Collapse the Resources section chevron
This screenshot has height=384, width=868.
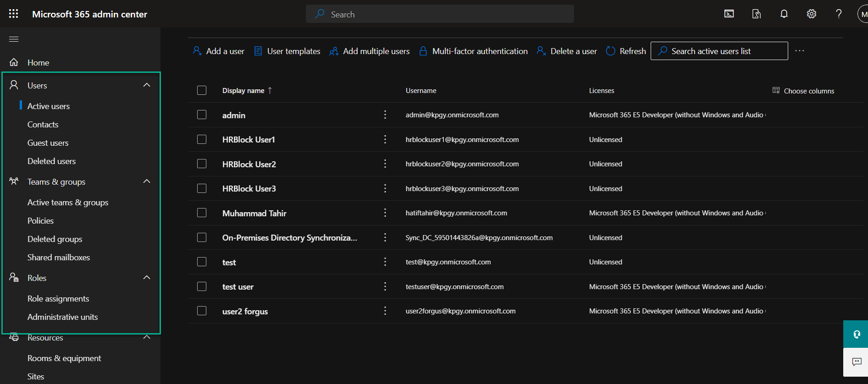point(147,337)
